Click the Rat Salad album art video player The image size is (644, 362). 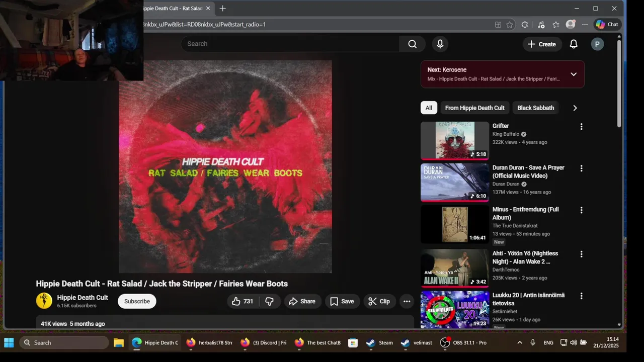(225, 167)
